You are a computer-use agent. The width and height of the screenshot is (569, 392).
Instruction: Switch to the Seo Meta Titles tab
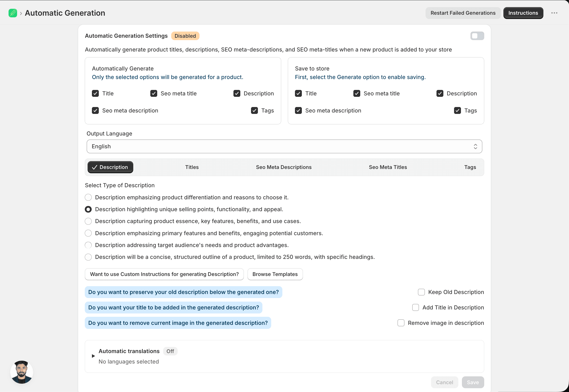388,167
